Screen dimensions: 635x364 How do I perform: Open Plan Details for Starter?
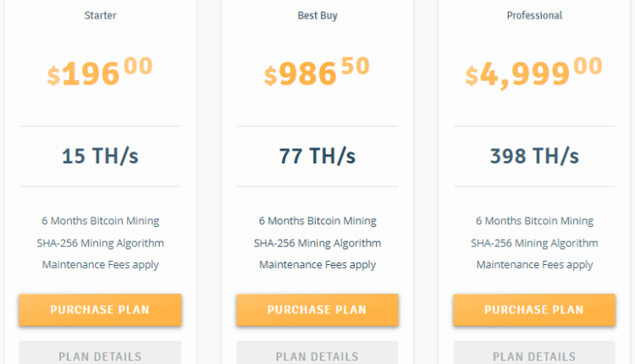click(x=100, y=356)
